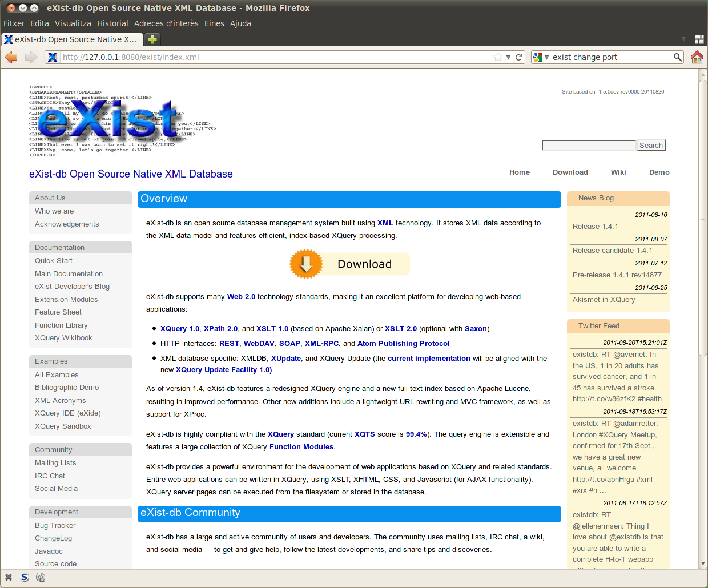Screen dimensions: 708x588
Task: Select the Wiki link in the top navigation
Action: tap(618, 172)
